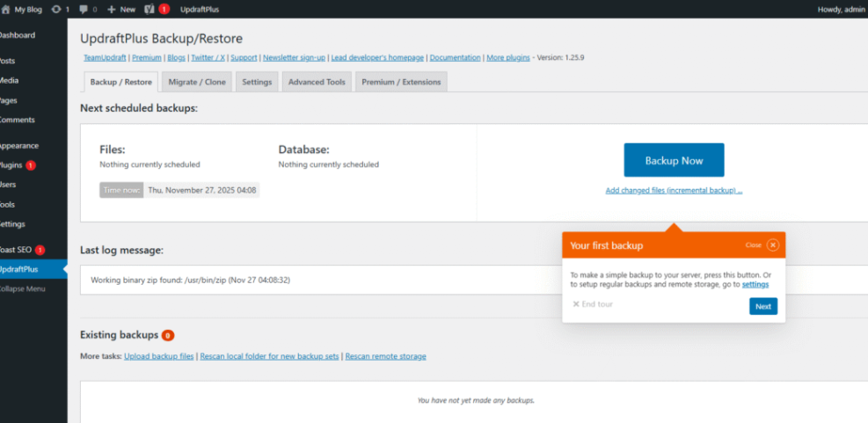Click the Backup Now button
868x423 pixels.
click(x=674, y=161)
